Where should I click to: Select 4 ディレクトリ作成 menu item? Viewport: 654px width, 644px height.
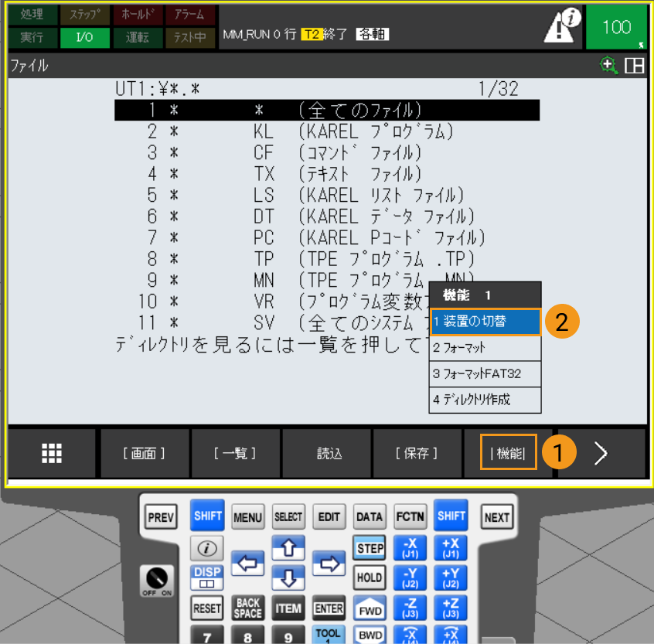tap(485, 400)
